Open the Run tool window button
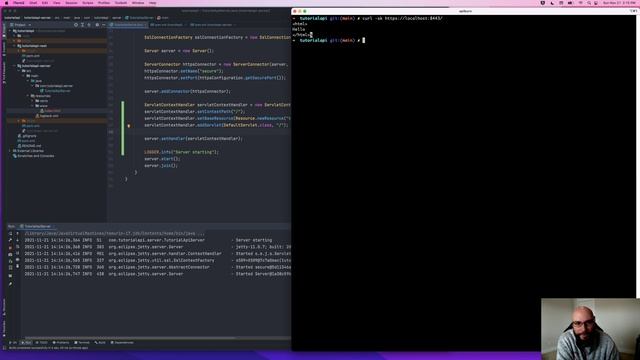 (26, 343)
